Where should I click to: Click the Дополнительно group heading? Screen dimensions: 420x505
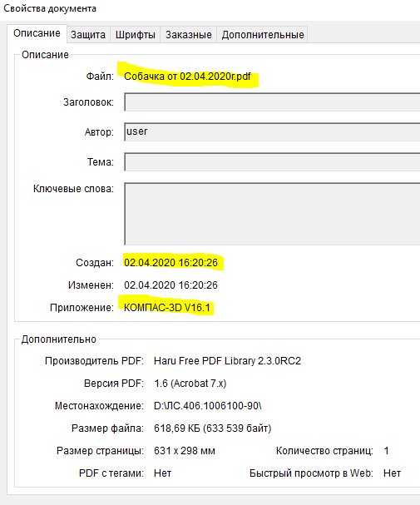tap(58, 339)
